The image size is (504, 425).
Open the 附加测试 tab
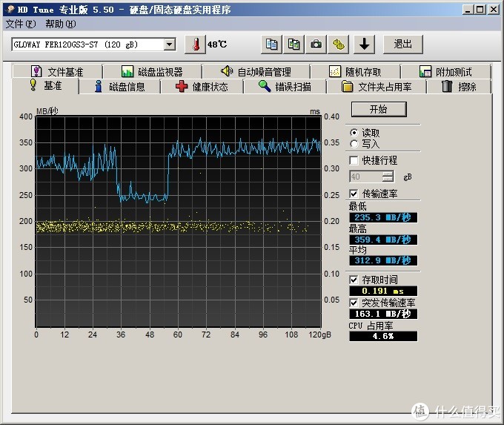[446, 71]
